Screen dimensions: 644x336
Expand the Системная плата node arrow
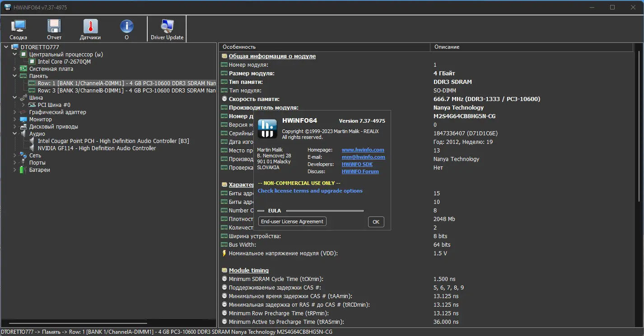click(15, 69)
